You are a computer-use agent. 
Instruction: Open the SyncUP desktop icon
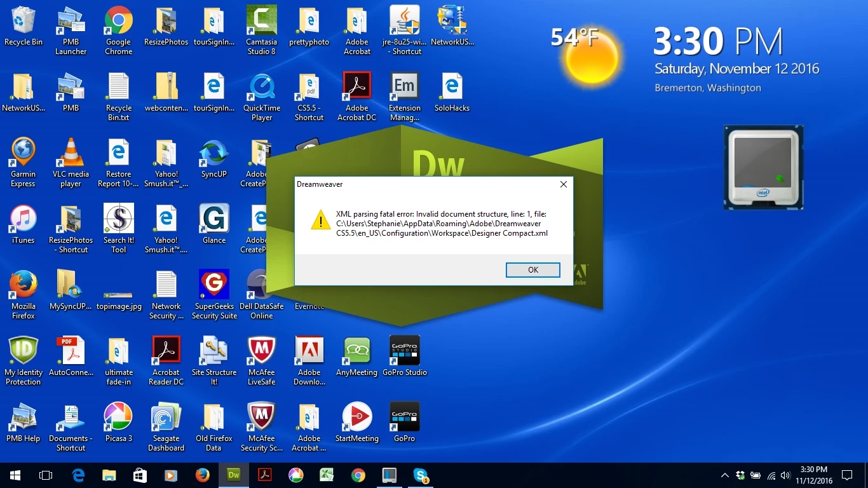214,159
